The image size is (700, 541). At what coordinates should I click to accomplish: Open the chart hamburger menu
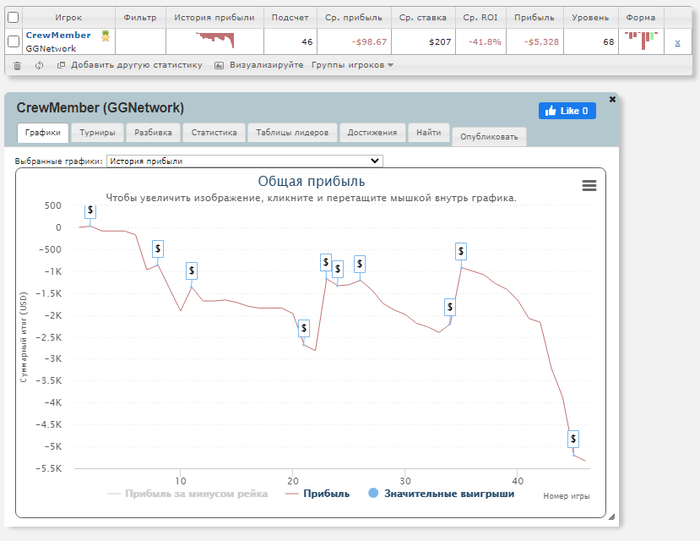[x=589, y=185]
